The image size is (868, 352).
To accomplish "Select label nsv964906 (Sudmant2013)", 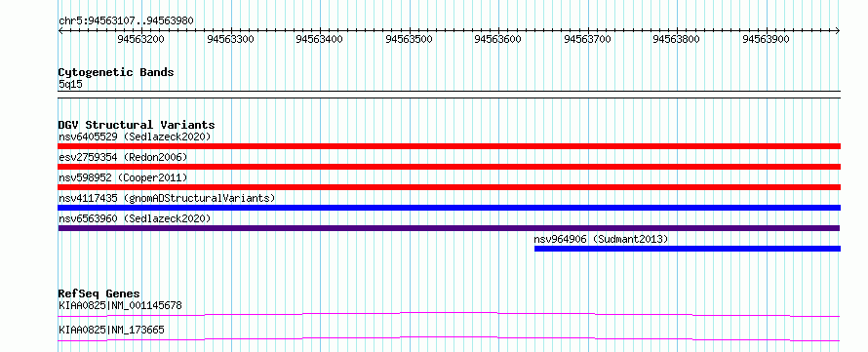I will click(x=601, y=239).
